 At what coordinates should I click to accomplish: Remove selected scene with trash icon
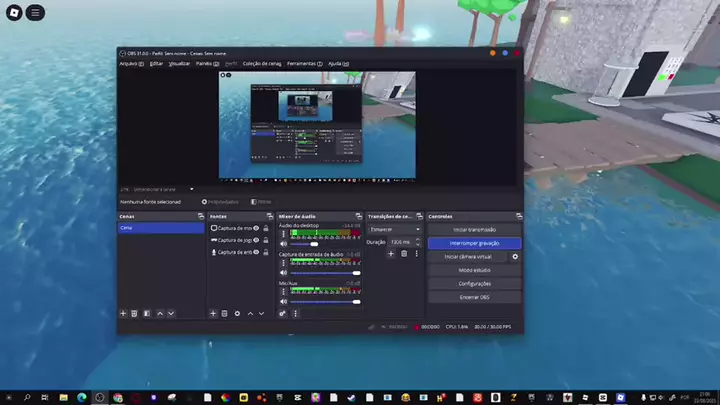tap(134, 313)
